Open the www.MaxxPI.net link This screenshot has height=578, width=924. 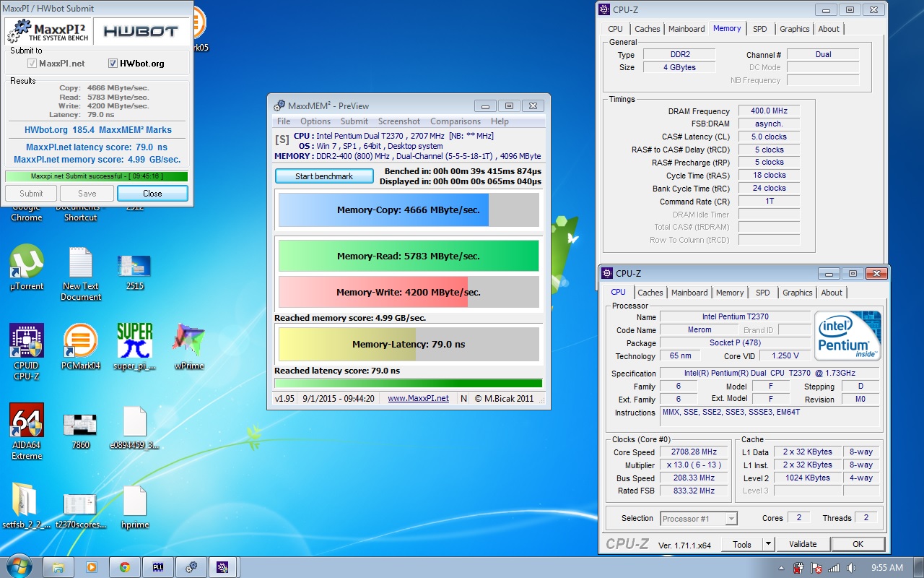[x=418, y=398]
